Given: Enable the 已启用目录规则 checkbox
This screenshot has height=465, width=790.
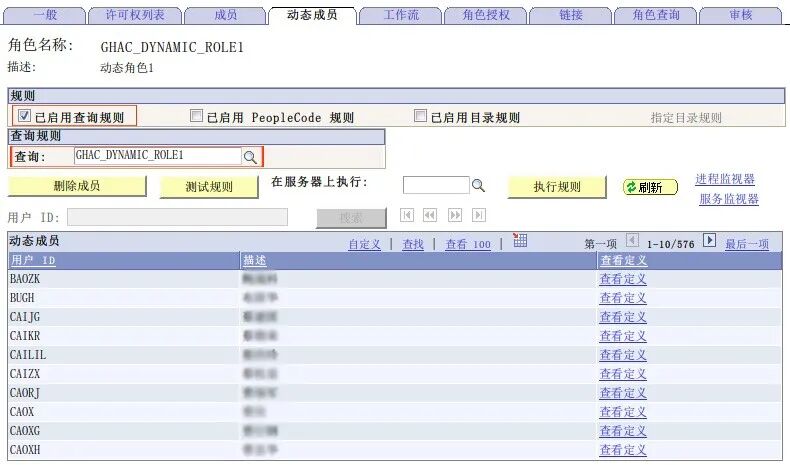Looking at the screenshot, I should point(420,116).
